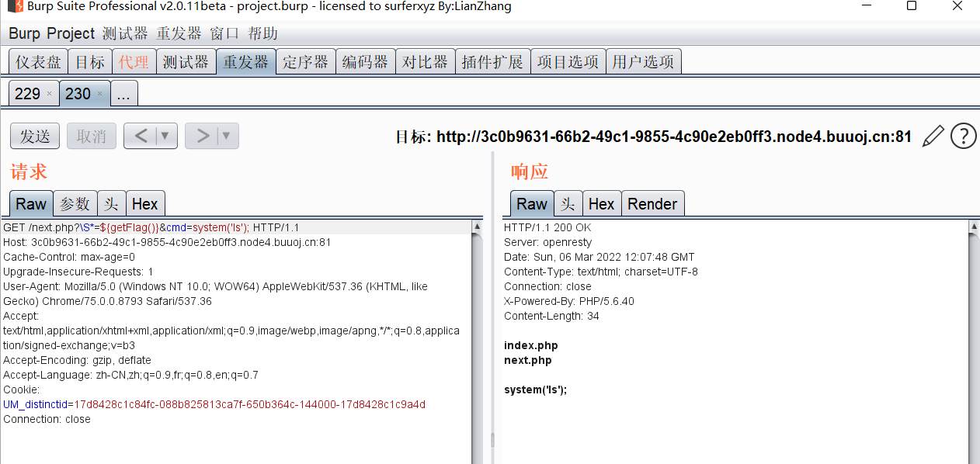This screenshot has width=980, height=464.
Task: Close repeater tab 230
Action: (x=99, y=94)
